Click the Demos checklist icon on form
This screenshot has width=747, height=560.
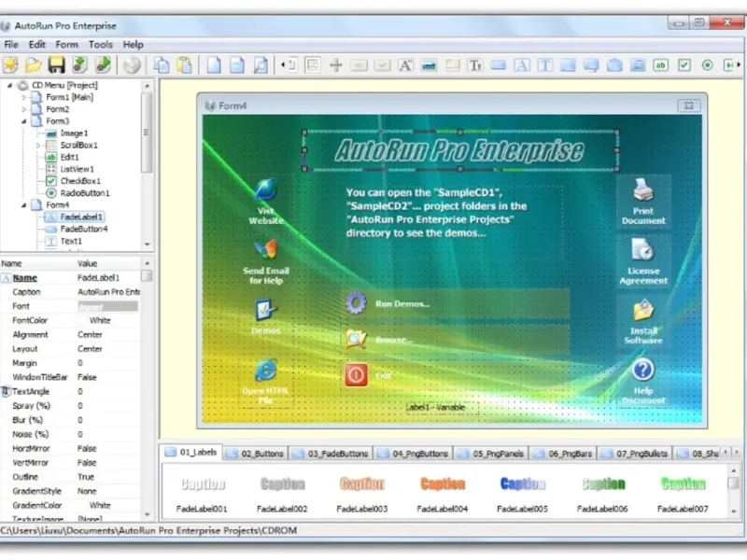click(265, 310)
